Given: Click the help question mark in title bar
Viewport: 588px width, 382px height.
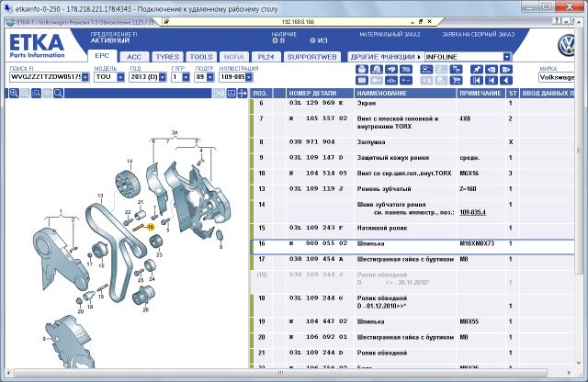Looking at the screenshot, I should pos(558,21).
